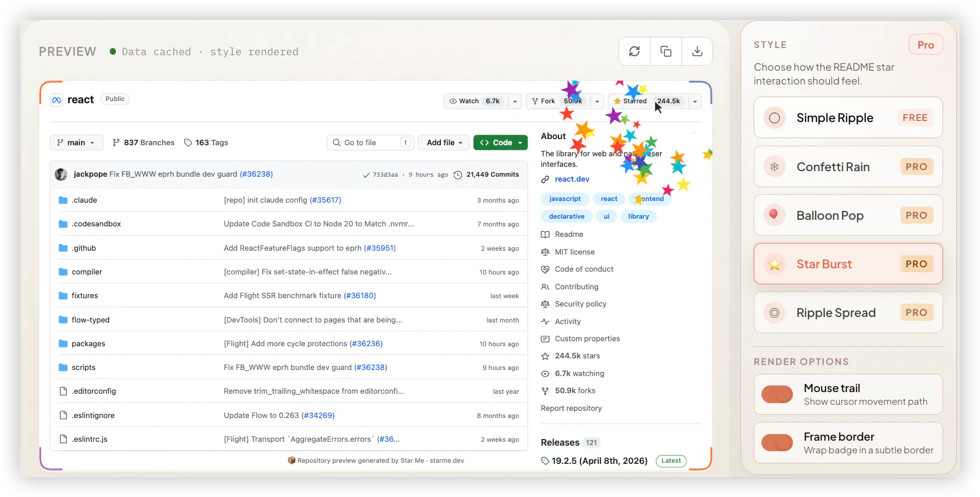Screen dimensions: 980x497
Task: Open the green Code dropdown
Action: (x=500, y=142)
